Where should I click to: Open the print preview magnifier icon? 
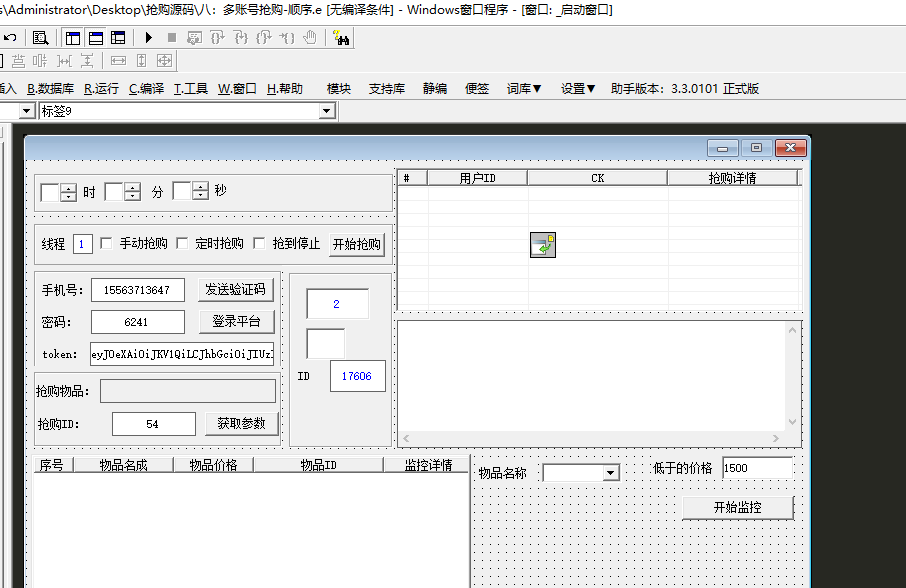[x=40, y=38]
